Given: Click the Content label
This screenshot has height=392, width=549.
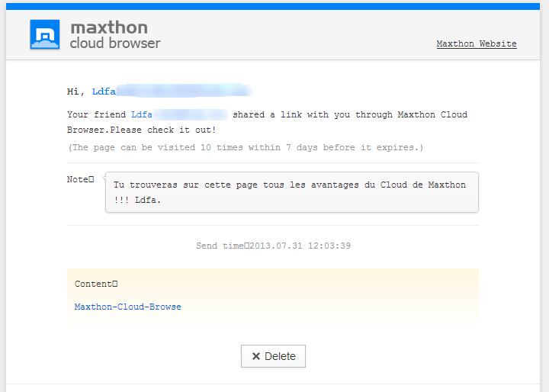Looking at the screenshot, I should coord(96,284).
